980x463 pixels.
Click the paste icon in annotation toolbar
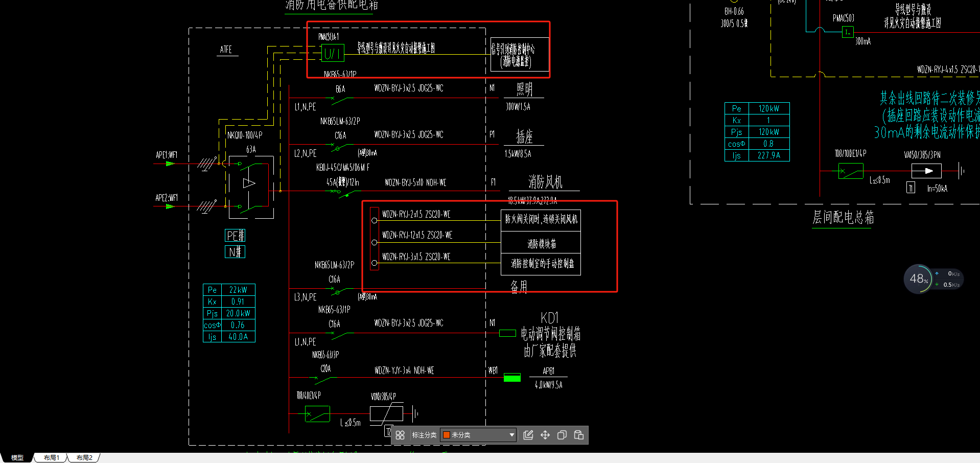coord(579,435)
